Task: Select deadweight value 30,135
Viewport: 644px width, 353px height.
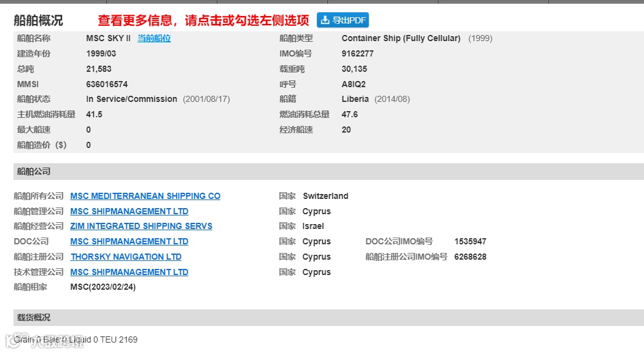Action: click(x=354, y=69)
